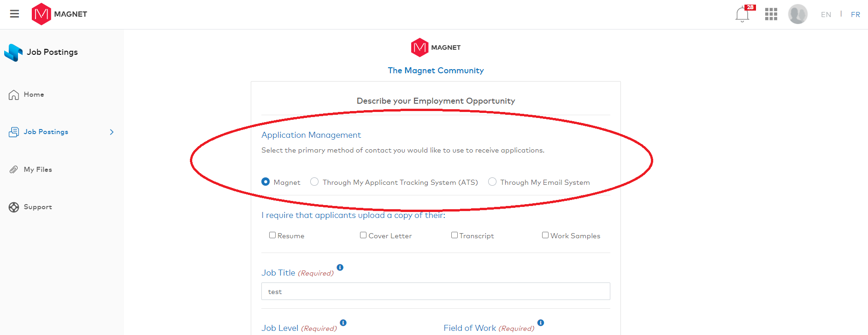Click the Job Level info icon
The width and height of the screenshot is (868, 335).
[343, 323]
